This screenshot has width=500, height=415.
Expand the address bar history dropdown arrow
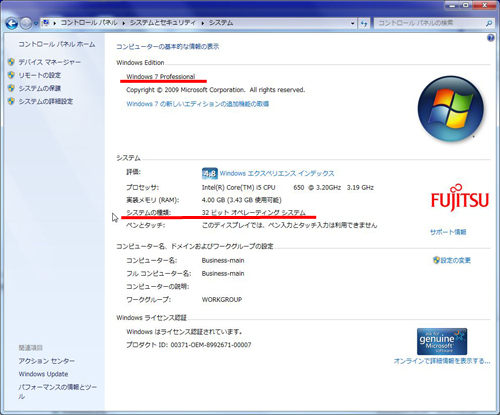point(352,23)
